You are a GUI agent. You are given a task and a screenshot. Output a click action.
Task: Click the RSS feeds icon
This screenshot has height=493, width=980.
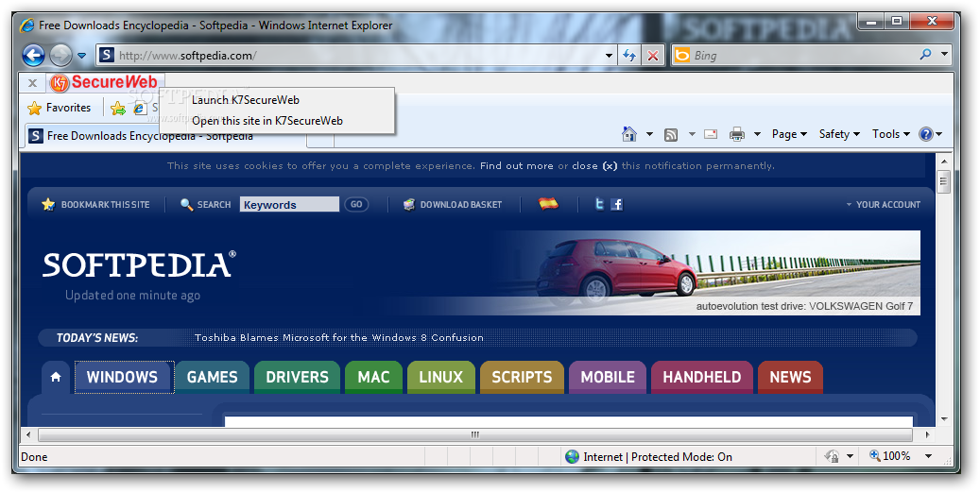(671, 134)
